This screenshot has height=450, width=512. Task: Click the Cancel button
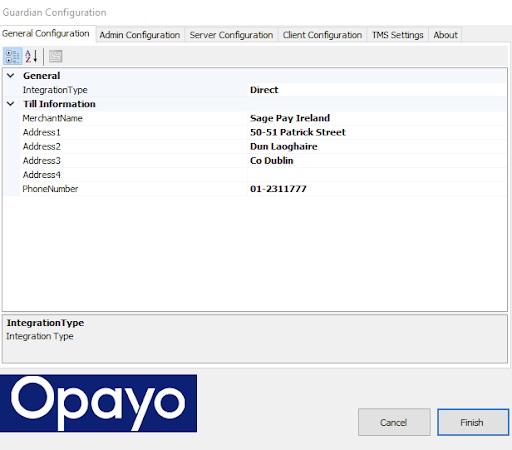click(x=394, y=422)
